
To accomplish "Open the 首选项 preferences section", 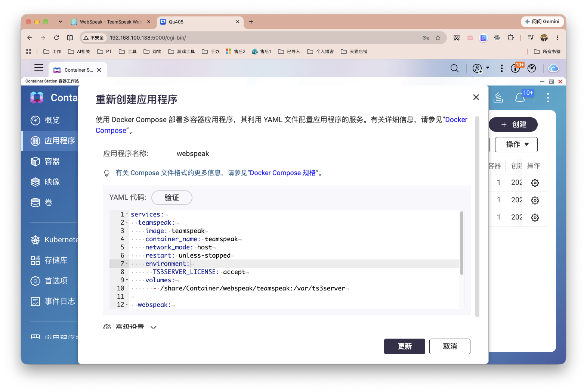I will (49, 281).
